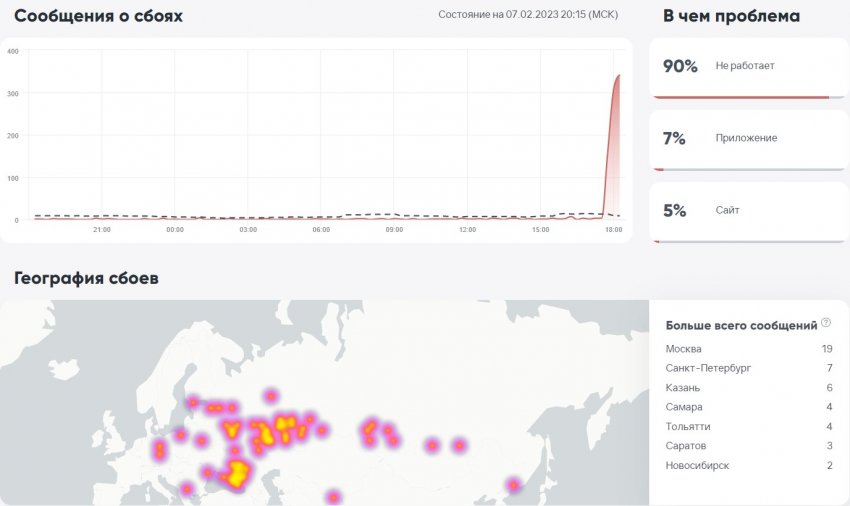Click the peak of the red chart spike

[619, 76]
